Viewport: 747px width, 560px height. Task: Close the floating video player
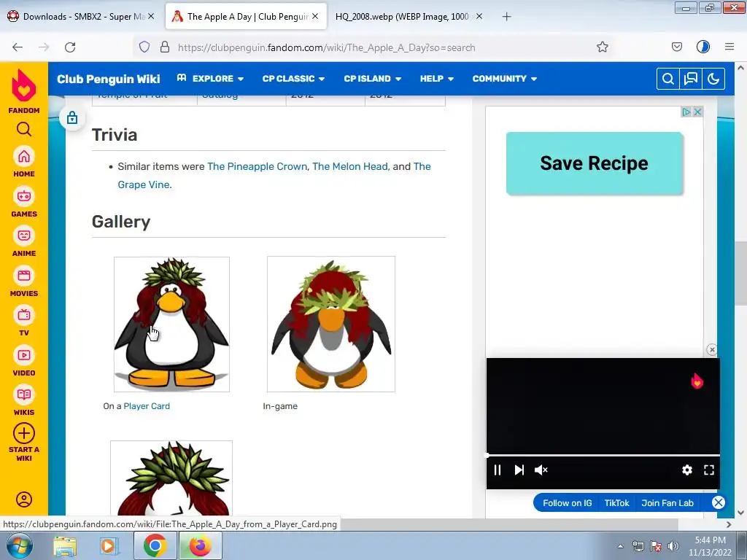pyautogui.click(x=712, y=350)
